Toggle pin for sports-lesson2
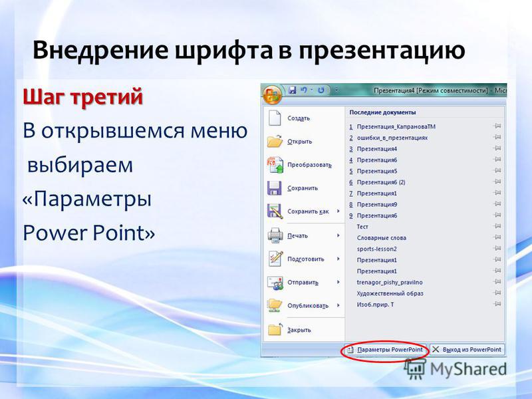 497,249
